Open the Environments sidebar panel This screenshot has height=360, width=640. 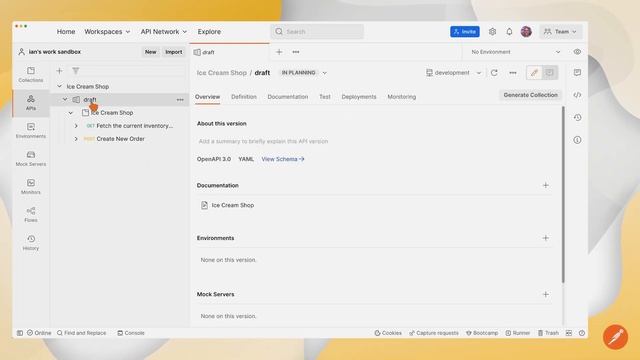point(31,131)
